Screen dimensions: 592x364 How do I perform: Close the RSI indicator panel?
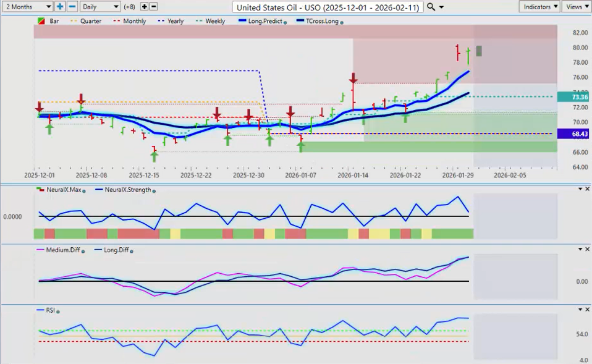(x=586, y=310)
